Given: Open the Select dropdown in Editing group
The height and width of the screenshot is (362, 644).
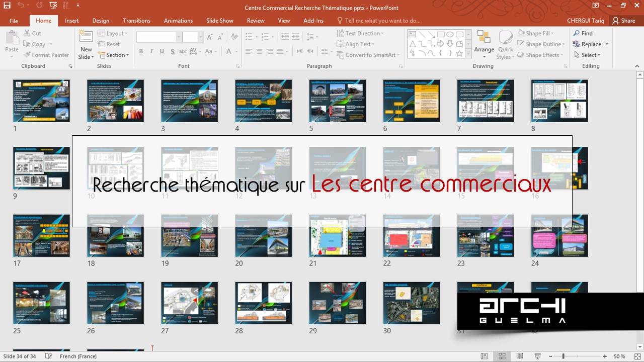Looking at the screenshot, I should 587,55.
